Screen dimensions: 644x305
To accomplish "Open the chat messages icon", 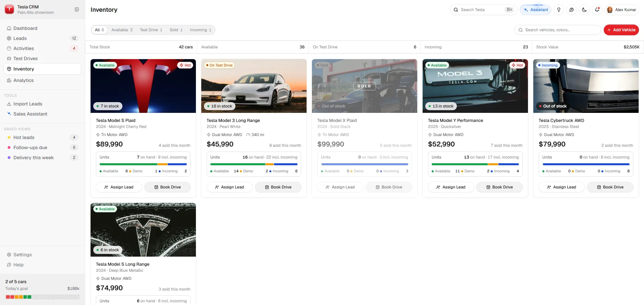I will click(572, 10).
